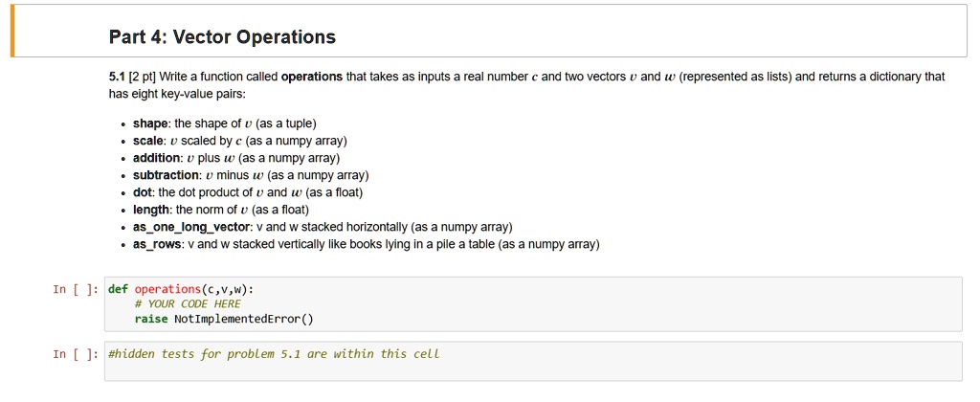Select the hidden tests code cell
980x402 pixels.
coord(533,361)
